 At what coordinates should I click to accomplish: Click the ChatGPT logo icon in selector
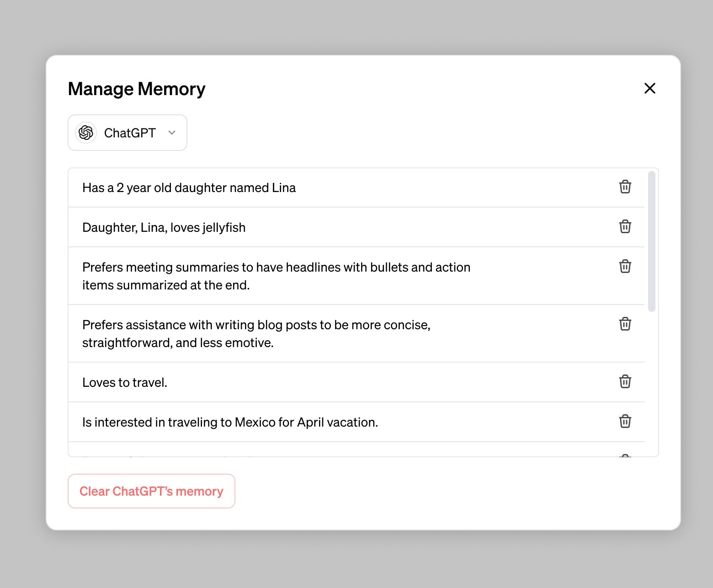point(86,133)
